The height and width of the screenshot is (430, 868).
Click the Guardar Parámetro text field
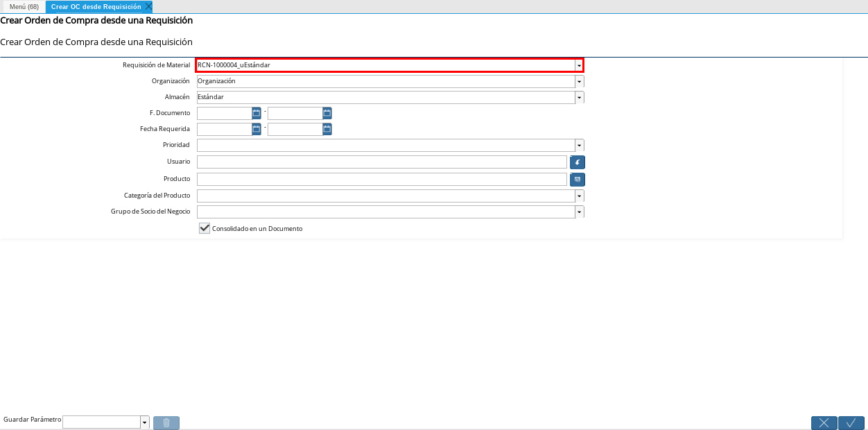coord(102,422)
